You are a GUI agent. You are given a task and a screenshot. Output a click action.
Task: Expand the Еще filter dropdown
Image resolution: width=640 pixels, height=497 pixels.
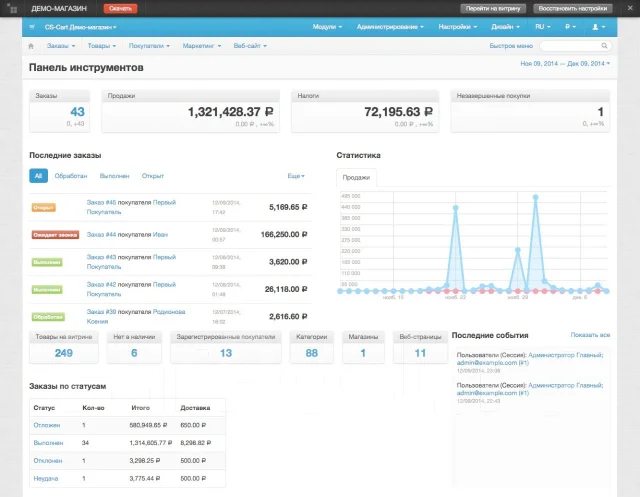coord(296,176)
